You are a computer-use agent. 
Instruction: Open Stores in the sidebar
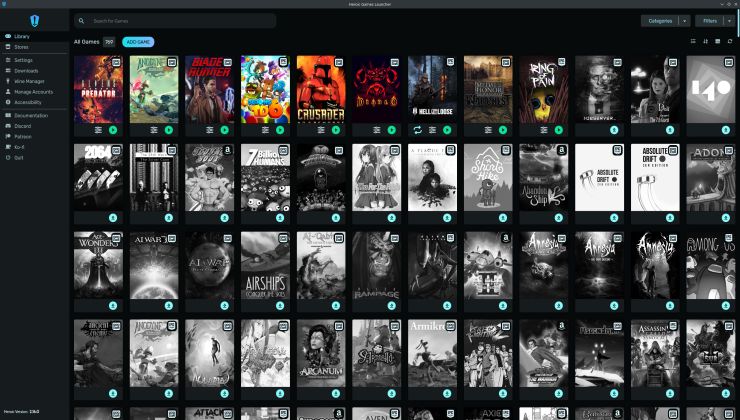point(21,47)
